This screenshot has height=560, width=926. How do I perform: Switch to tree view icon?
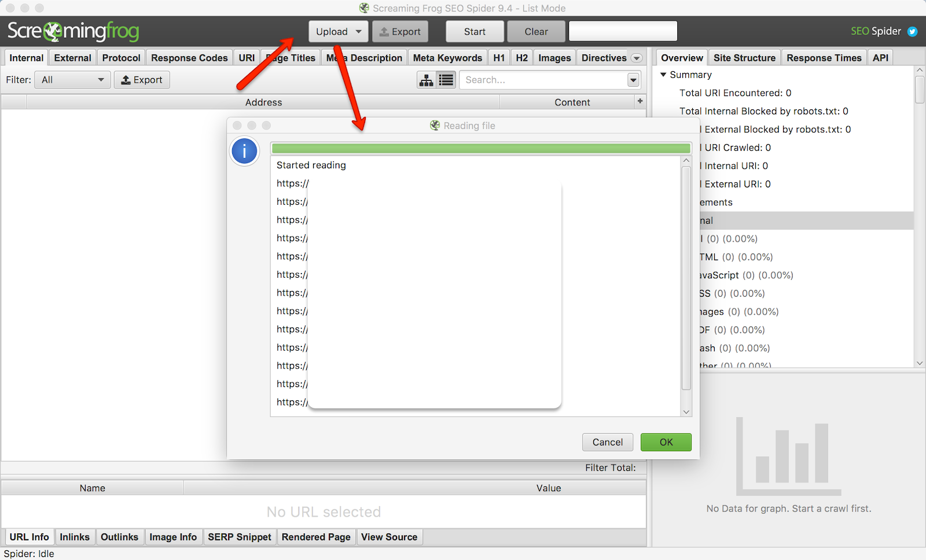point(427,80)
